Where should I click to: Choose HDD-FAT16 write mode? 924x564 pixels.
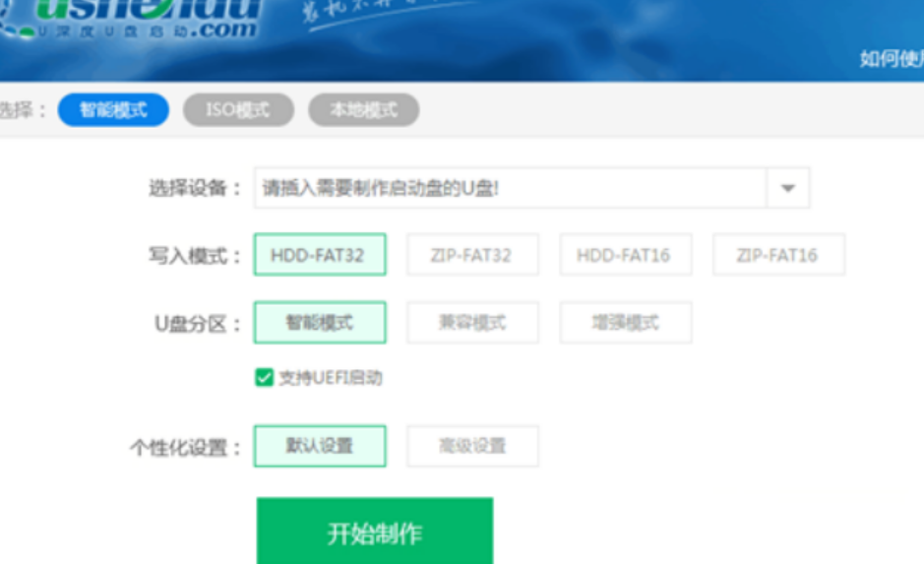(625, 255)
